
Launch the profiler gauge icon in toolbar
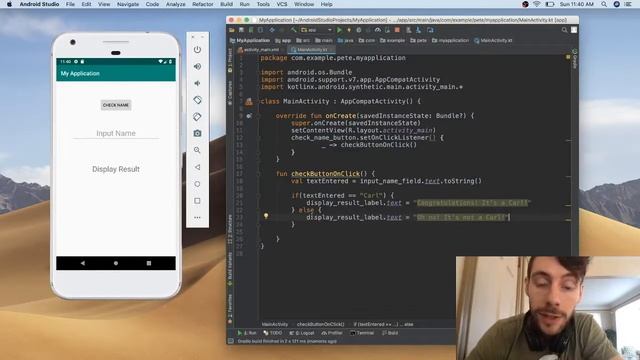(x=378, y=30)
